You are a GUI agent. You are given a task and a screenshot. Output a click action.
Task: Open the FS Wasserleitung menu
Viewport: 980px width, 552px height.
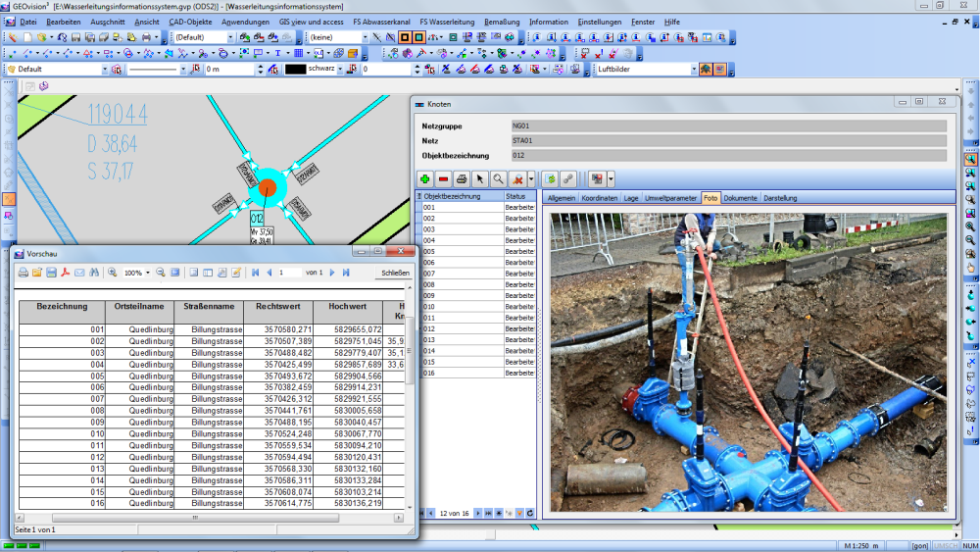447,21
